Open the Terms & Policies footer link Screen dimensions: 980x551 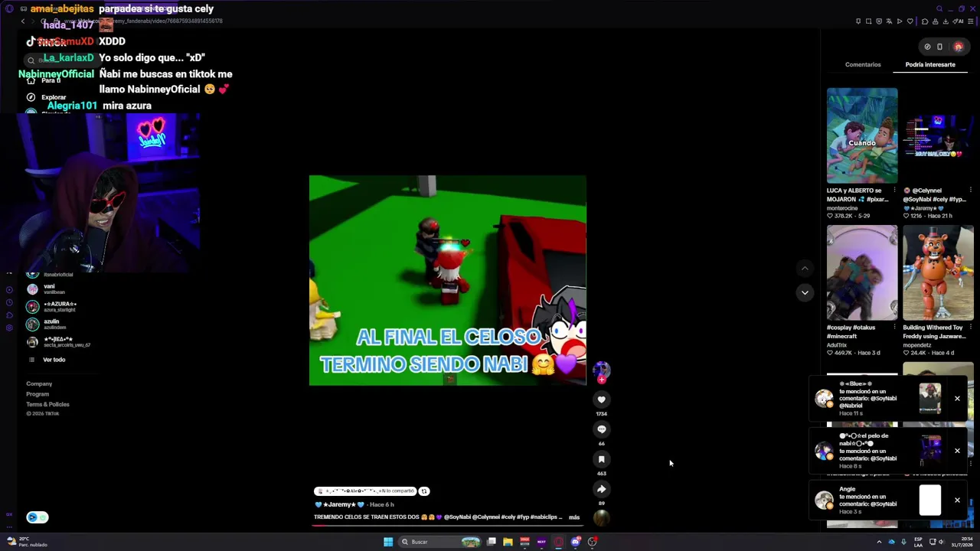(x=47, y=404)
